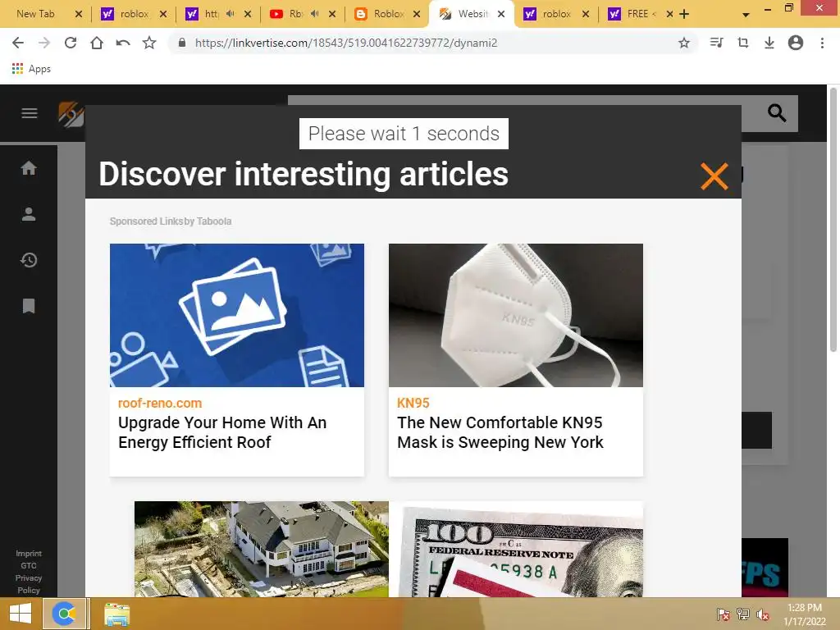Image resolution: width=840 pixels, height=630 pixels.
Task: Mute audio icon on YouTube Rb tab
Action: pos(315,14)
